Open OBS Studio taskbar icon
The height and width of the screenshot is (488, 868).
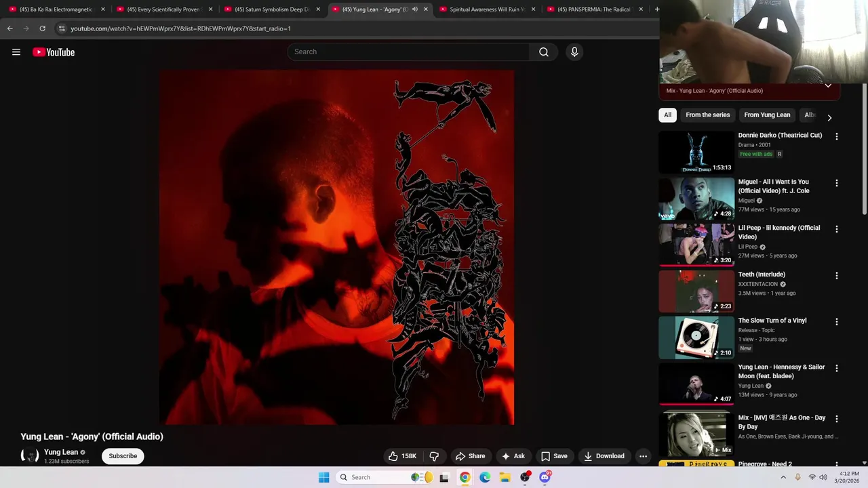click(x=525, y=477)
